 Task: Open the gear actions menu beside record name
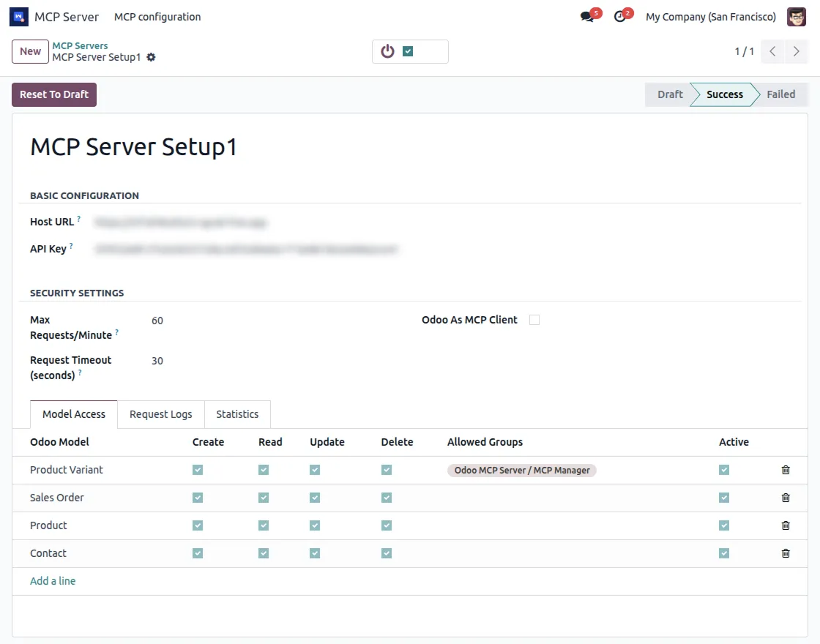tap(151, 57)
